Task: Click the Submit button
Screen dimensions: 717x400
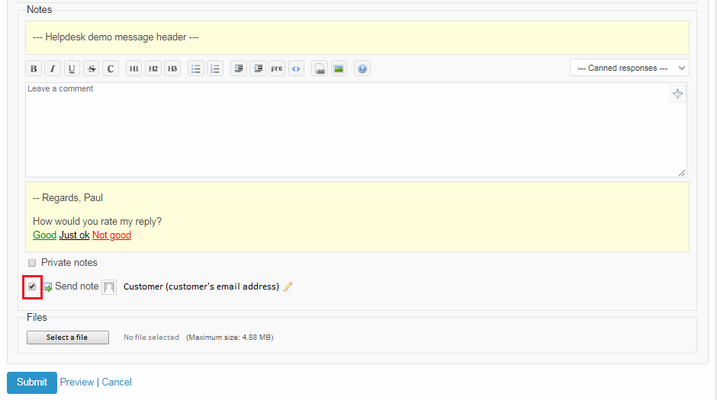Action: (x=31, y=382)
